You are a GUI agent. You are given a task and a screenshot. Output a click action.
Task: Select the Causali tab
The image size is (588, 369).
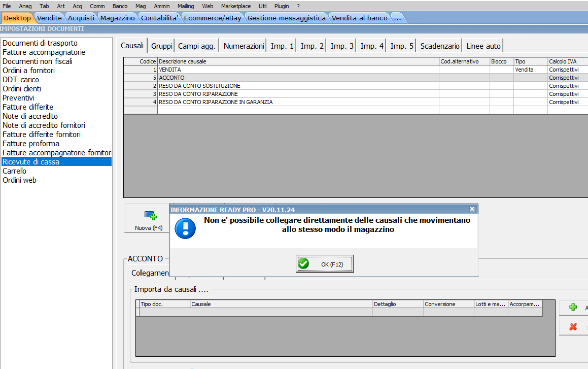pyautogui.click(x=132, y=46)
